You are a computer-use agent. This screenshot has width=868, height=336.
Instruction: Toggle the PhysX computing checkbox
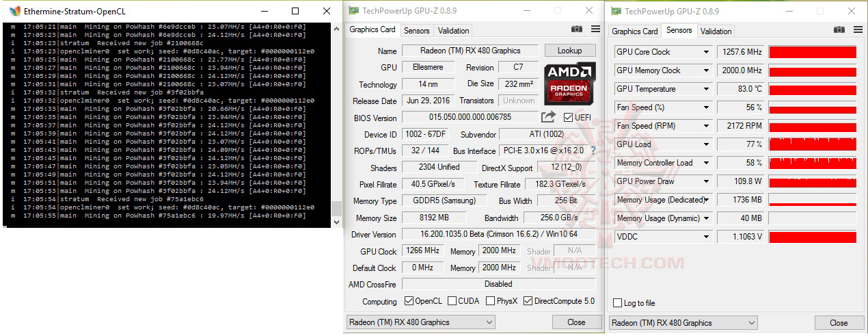tap(490, 301)
